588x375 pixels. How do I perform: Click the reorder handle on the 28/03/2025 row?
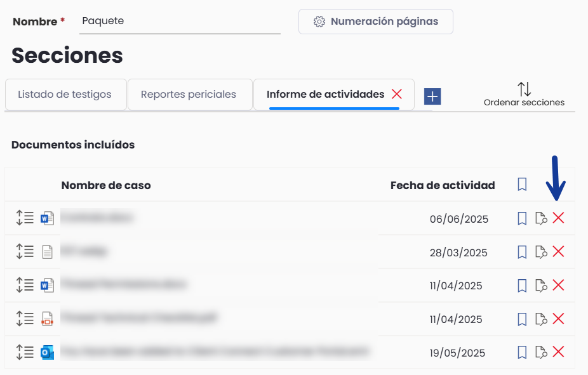[x=25, y=251]
